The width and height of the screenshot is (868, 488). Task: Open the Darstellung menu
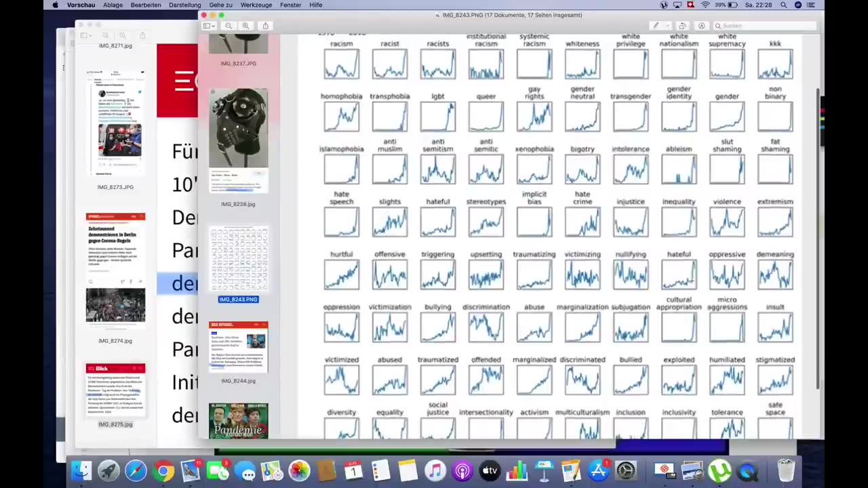(x=184, y=5)
